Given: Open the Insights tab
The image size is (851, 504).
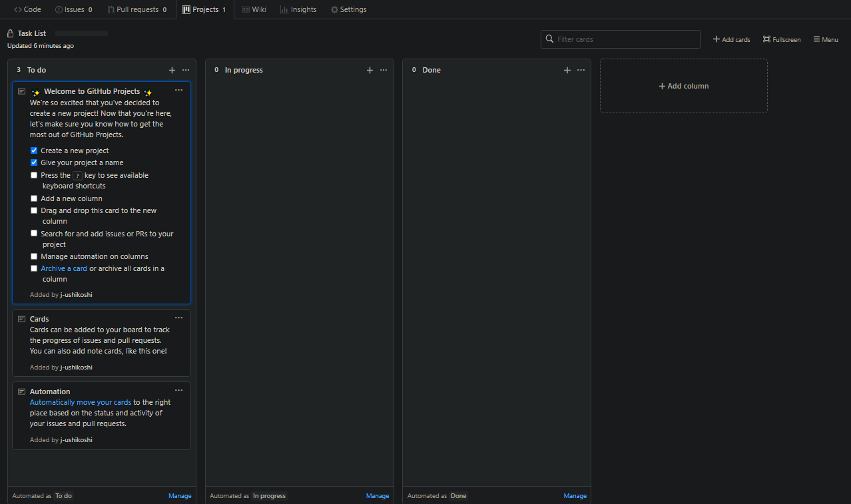Looking at the screenshot, I should (x=298, y=9).
